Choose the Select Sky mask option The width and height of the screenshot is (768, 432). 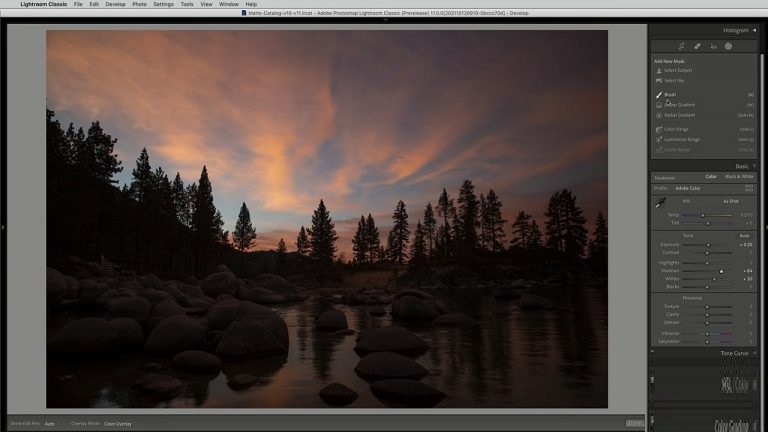[x=674, y=81]
